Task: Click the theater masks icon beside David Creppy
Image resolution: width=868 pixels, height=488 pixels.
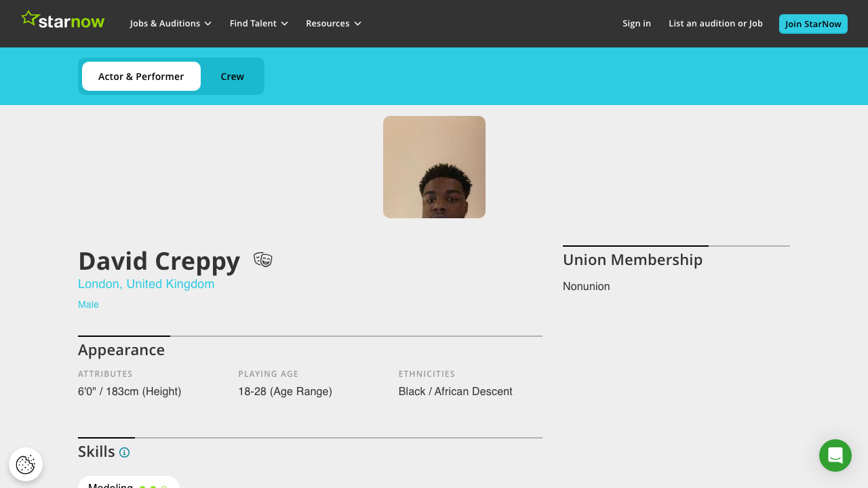Action: point(262,260)
